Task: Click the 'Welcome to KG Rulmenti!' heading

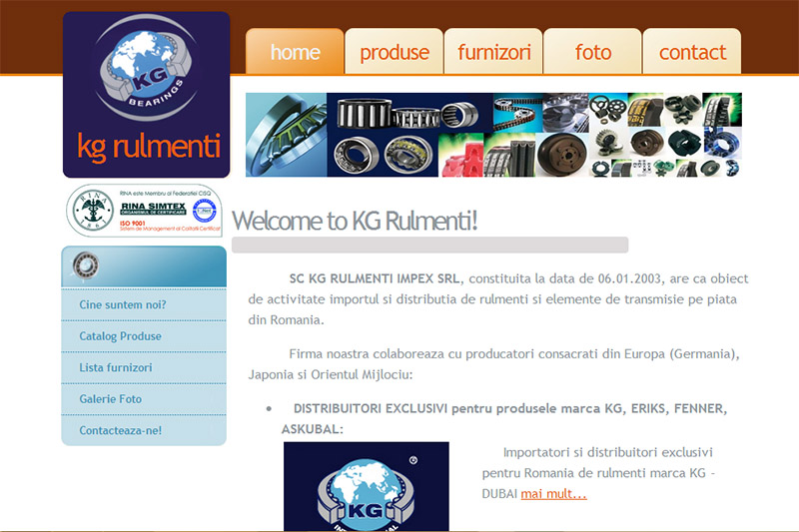Action: 355,221
